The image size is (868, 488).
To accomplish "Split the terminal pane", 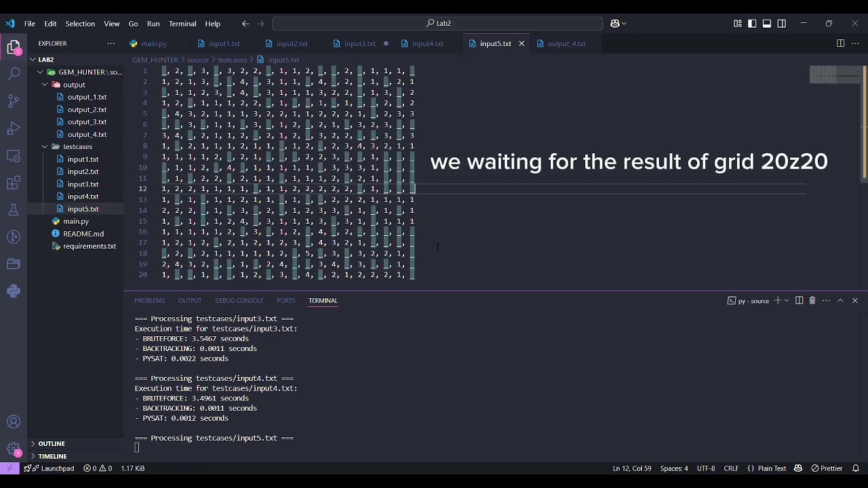I will click(x=799, y=300).
